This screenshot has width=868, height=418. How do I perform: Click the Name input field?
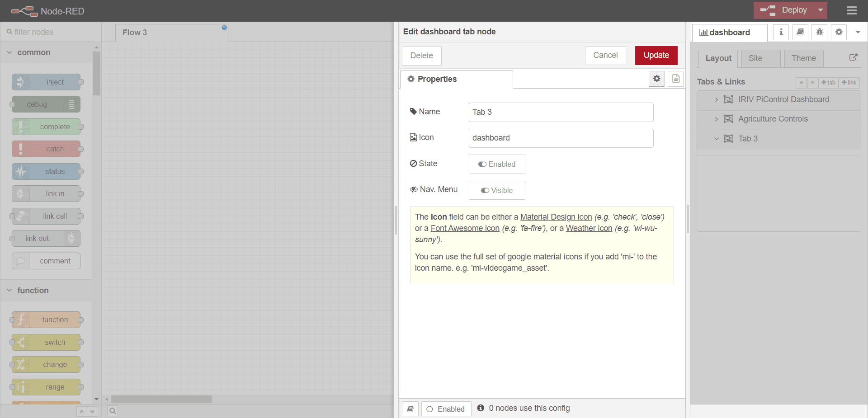pyautogui.click(x=561, y=112)
